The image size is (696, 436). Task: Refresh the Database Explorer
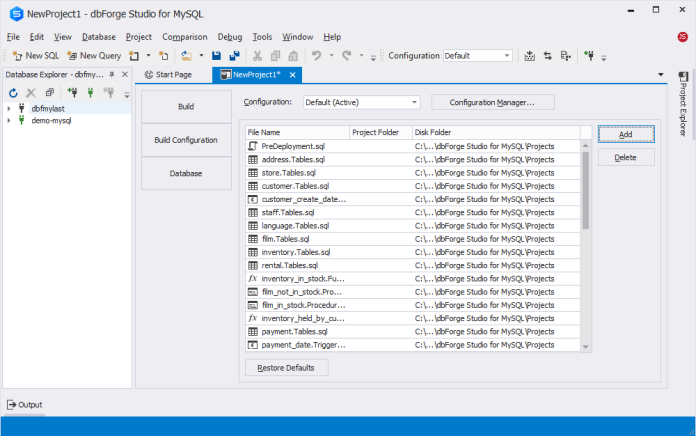tap(13, 93)
